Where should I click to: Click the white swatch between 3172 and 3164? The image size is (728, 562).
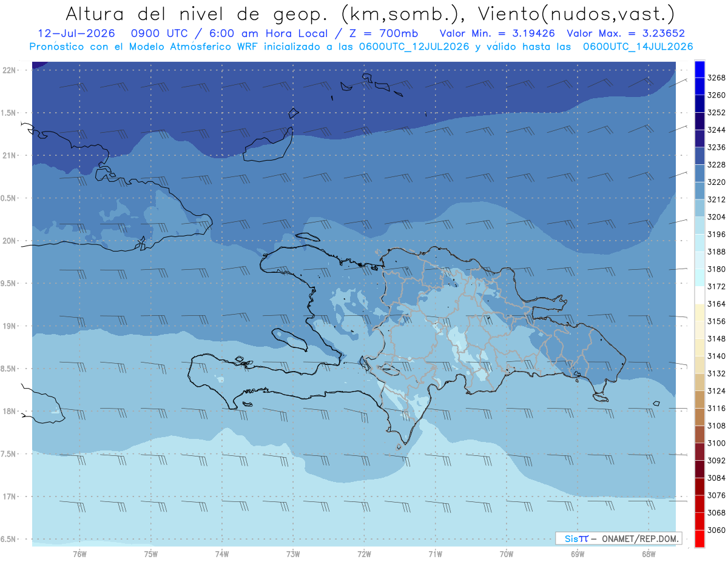point(699,295)
